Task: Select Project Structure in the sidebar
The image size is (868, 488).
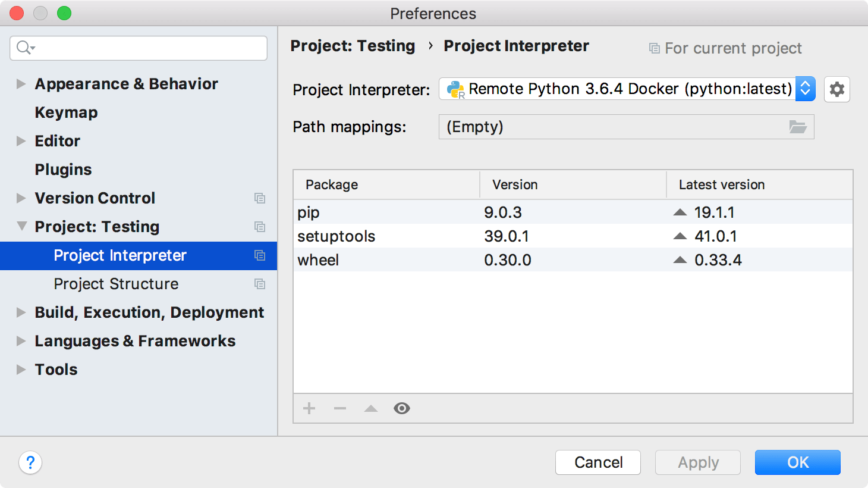Action: (x=117, y=284)
